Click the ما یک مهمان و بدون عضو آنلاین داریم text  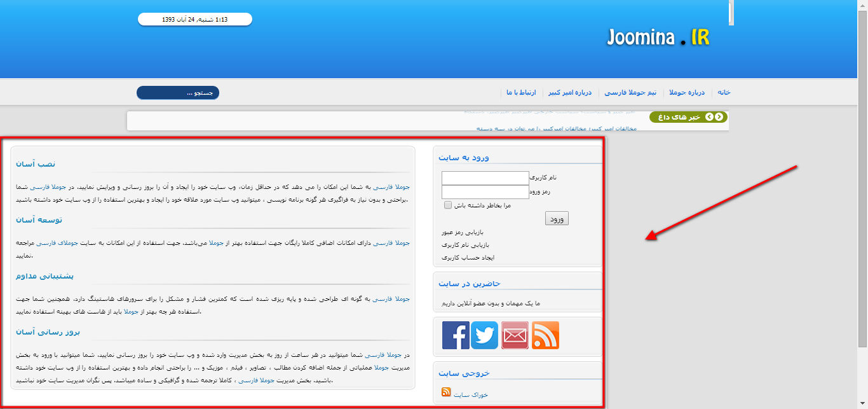point(491,303)
